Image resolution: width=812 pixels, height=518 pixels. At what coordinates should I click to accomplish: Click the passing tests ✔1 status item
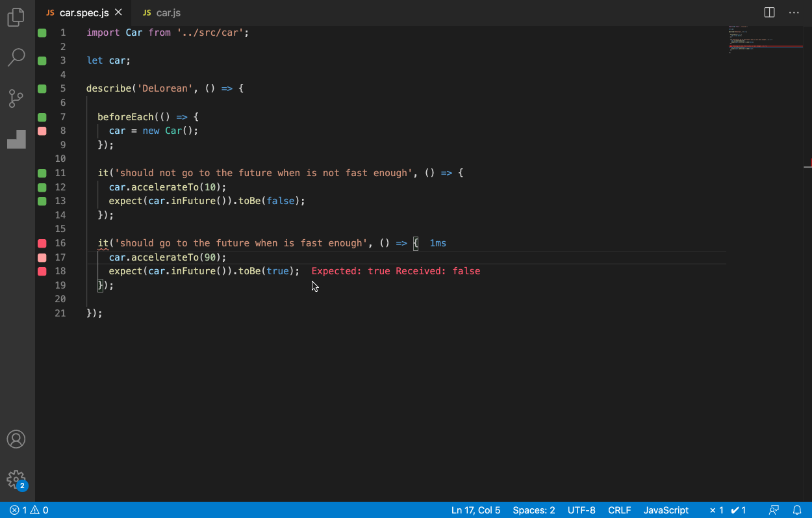coord(739,510)
